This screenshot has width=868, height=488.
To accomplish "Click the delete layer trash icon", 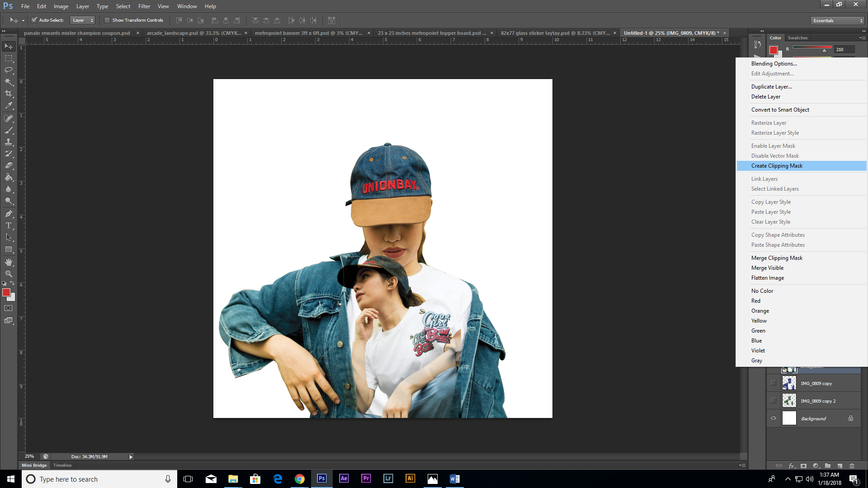I will (852, 465).
